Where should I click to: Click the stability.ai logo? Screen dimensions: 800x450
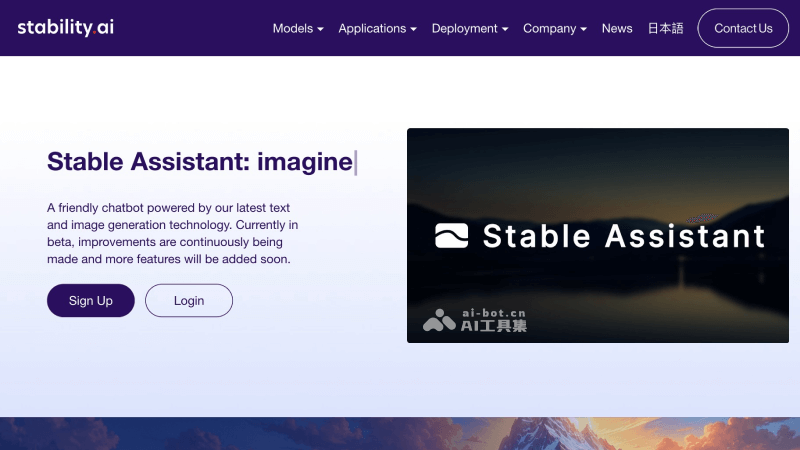pyautogui.click(x=65, y=27)
